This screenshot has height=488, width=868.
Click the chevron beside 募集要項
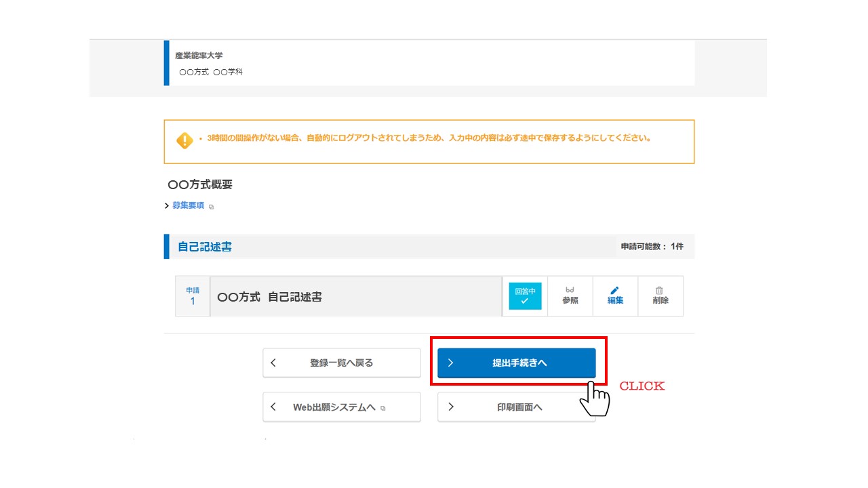pyautogui.click(x=167, y=205)
